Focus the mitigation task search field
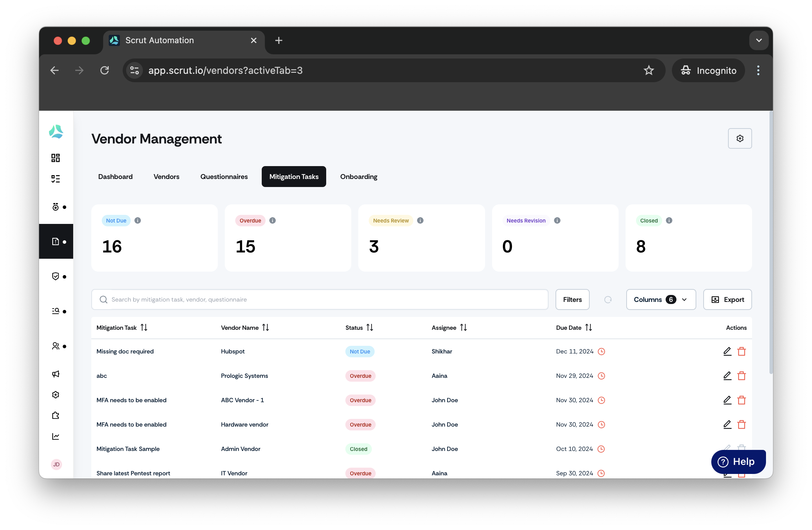 click(x=320, y=299)
